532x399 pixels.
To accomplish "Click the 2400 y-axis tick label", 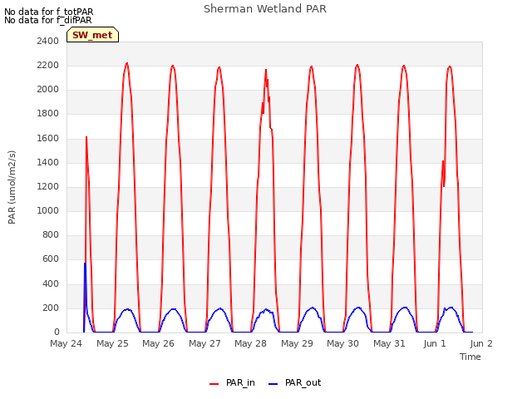I will tap(48, 41).
